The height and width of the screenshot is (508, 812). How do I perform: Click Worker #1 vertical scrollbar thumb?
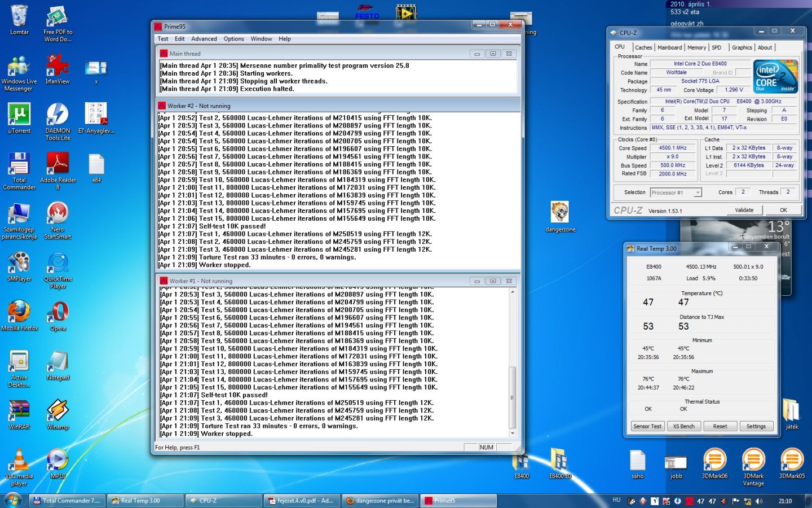point(513,397)
